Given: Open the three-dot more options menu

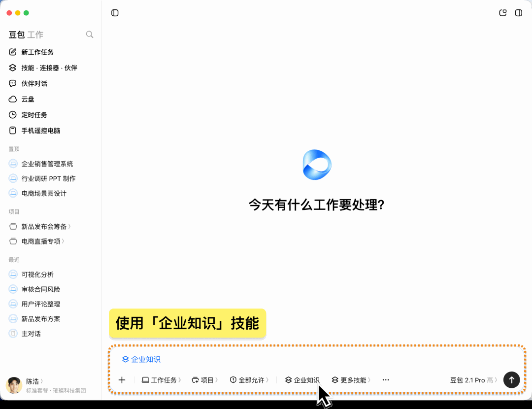Looking at the screenshot, I should click(386, 380).
